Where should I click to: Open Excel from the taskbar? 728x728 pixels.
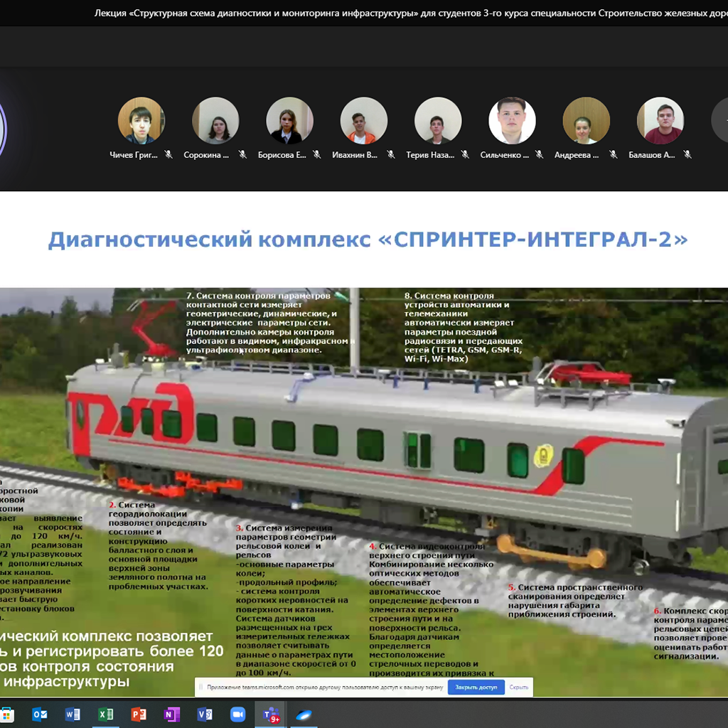pyautogui.click(x=105, y=714)
